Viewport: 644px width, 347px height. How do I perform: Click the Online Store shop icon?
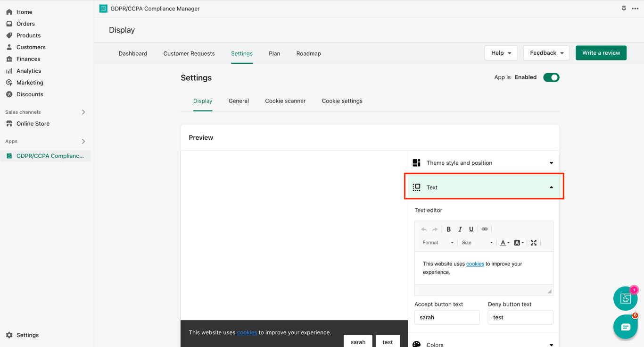(9, 124)
